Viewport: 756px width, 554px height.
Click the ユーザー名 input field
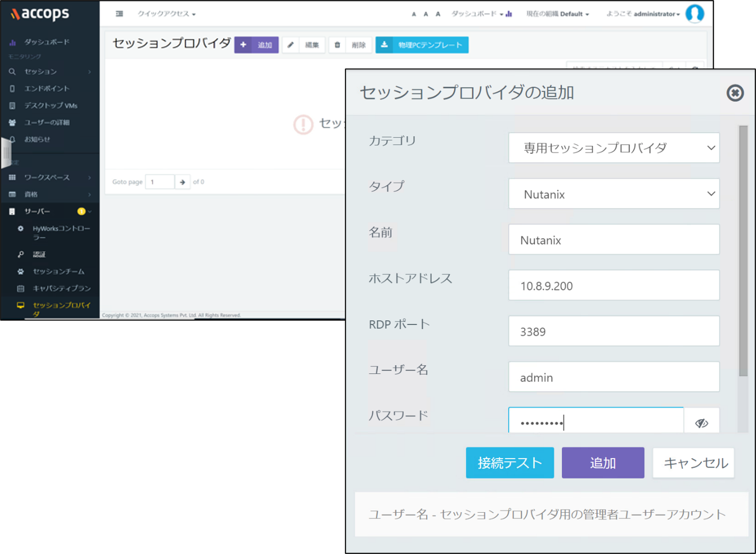click(614, 377)
